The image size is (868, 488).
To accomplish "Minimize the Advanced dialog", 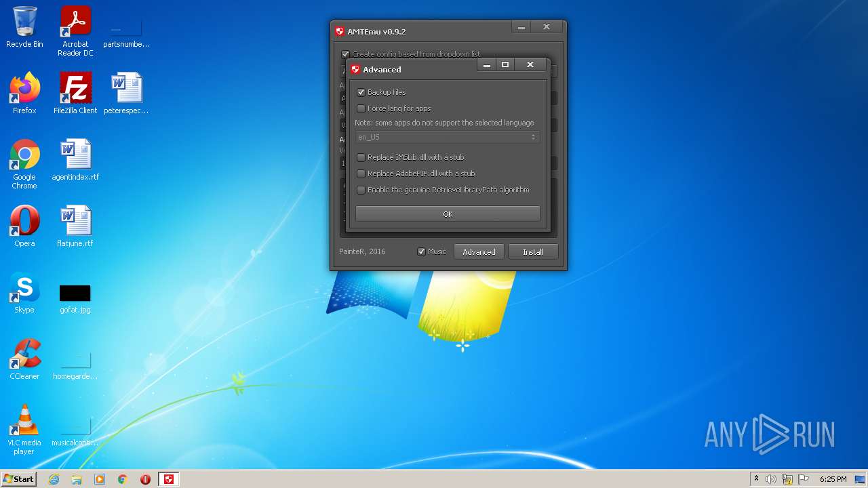I will point(486,64).
